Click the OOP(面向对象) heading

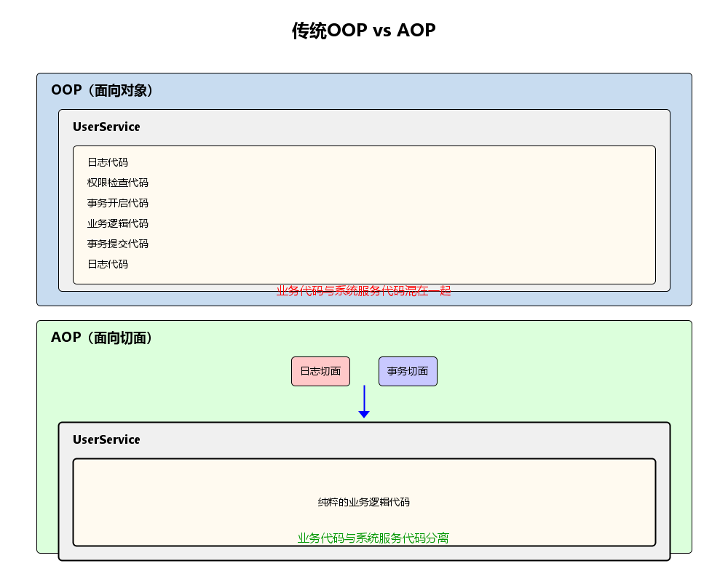pyautogui.click(x=102, y=90)
